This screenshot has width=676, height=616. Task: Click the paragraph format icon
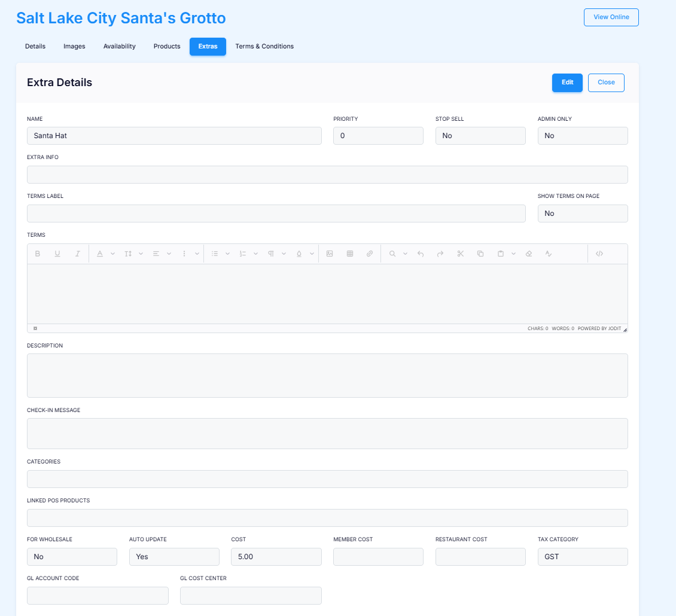pyautogui.click(x=271, y=254)
